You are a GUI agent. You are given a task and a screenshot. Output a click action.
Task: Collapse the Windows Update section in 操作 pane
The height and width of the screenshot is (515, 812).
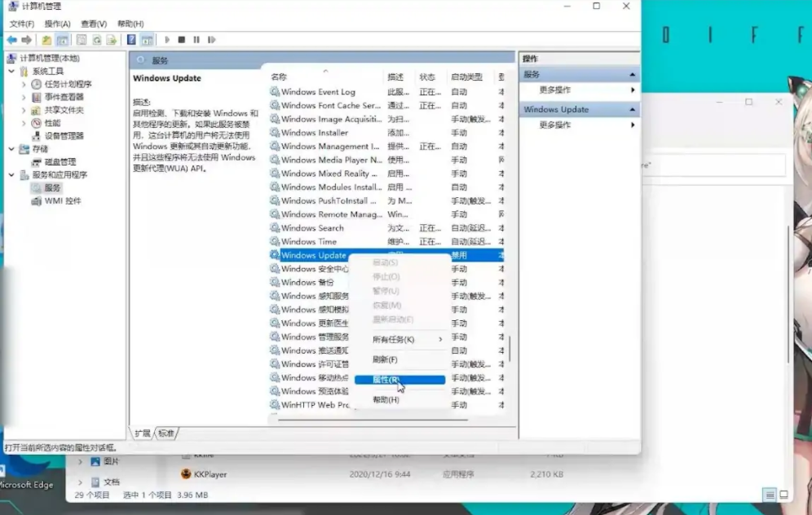[633, 110]
